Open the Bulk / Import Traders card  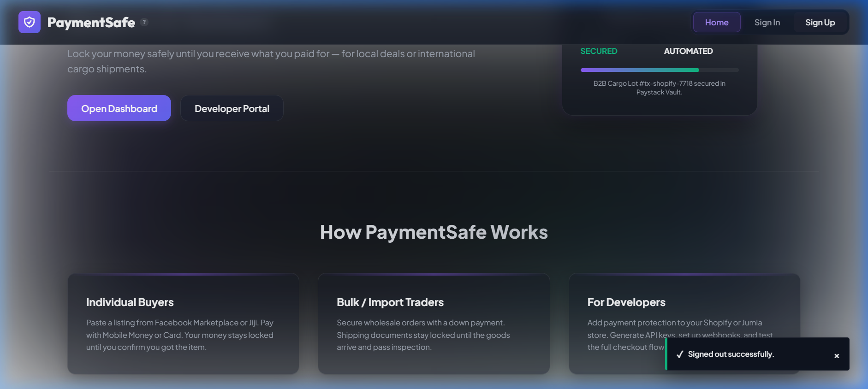(x=434, y=324)
